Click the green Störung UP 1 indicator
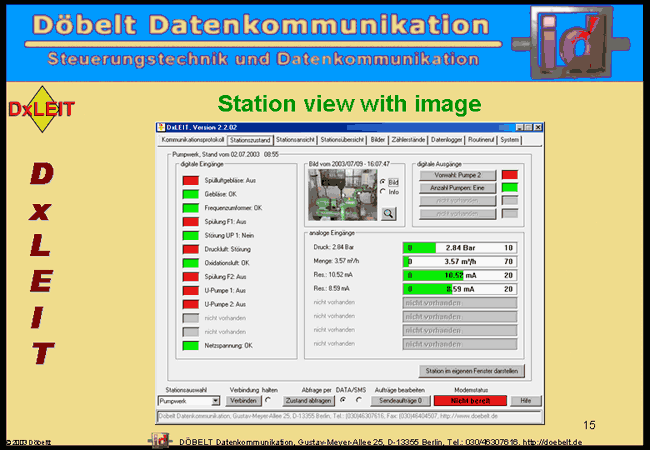This screenshot has height=450, width=650. (191, 235)
